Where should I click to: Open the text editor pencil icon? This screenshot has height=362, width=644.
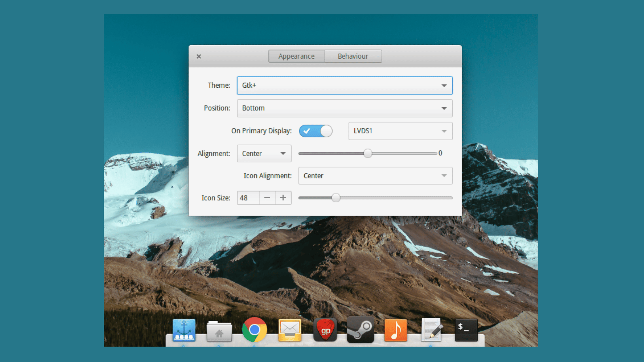pos(431,330)
